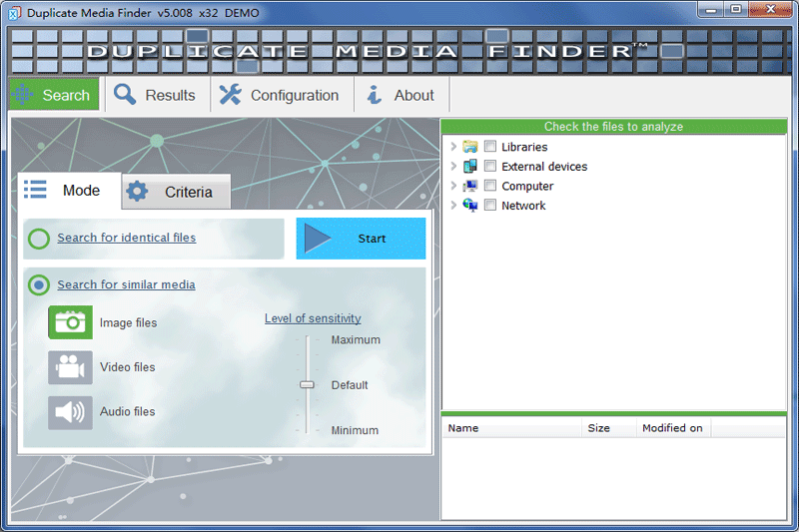Screen dimensions: 799x532
Task: Click the External devices tree label
Action: coord(544,167)
